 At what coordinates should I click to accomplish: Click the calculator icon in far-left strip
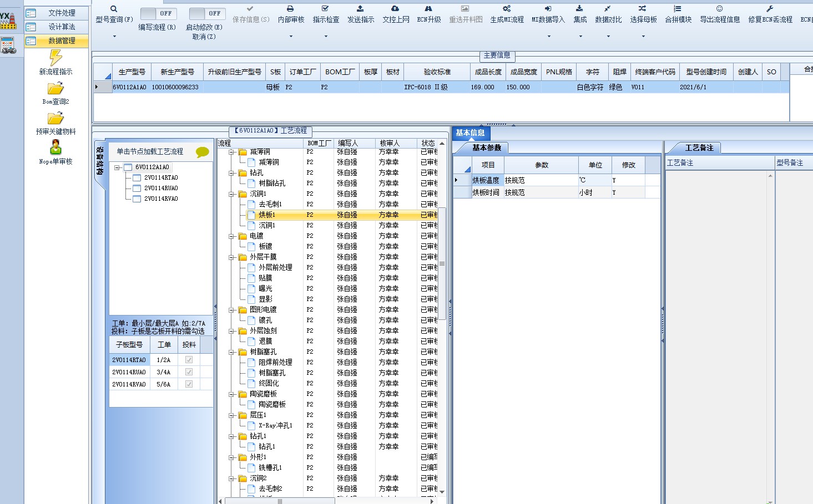click(8, 45)
